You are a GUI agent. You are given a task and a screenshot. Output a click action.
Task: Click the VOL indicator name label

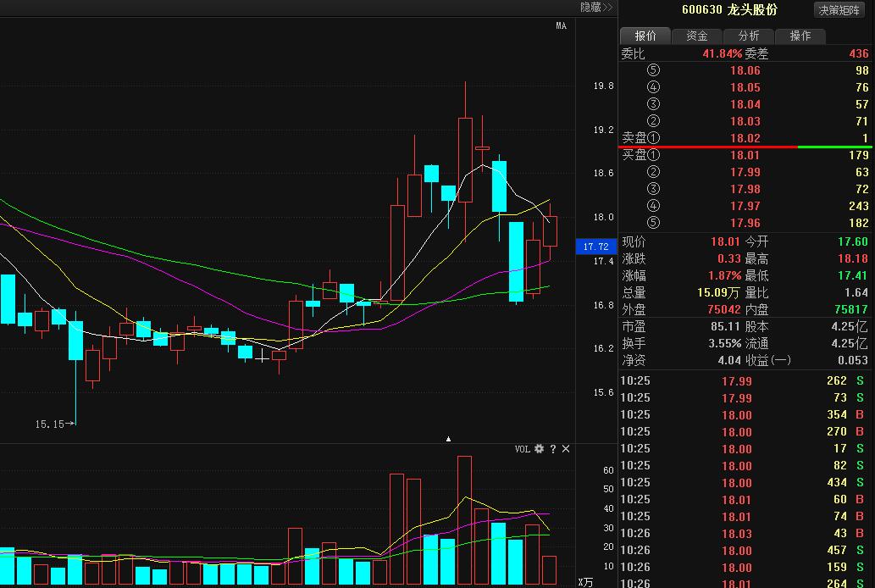522,449
